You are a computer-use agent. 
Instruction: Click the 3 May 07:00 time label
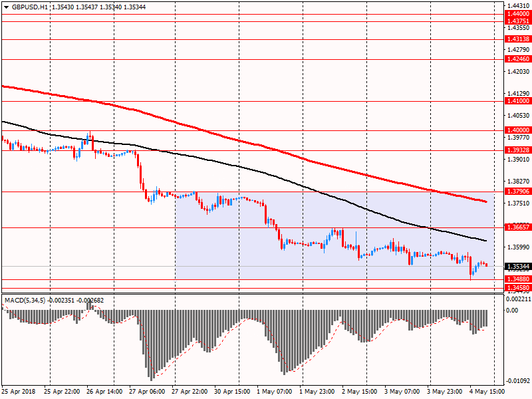tap(402, 392)
